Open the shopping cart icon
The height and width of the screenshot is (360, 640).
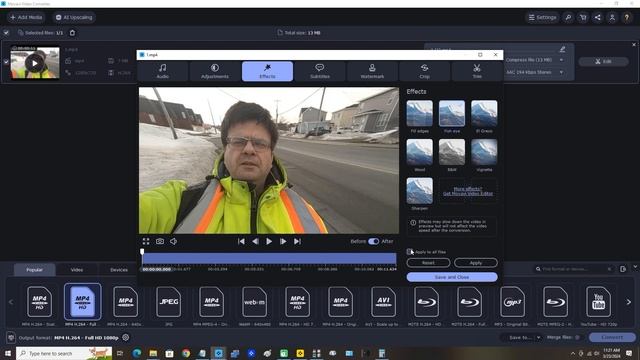(x=583, y=18)
